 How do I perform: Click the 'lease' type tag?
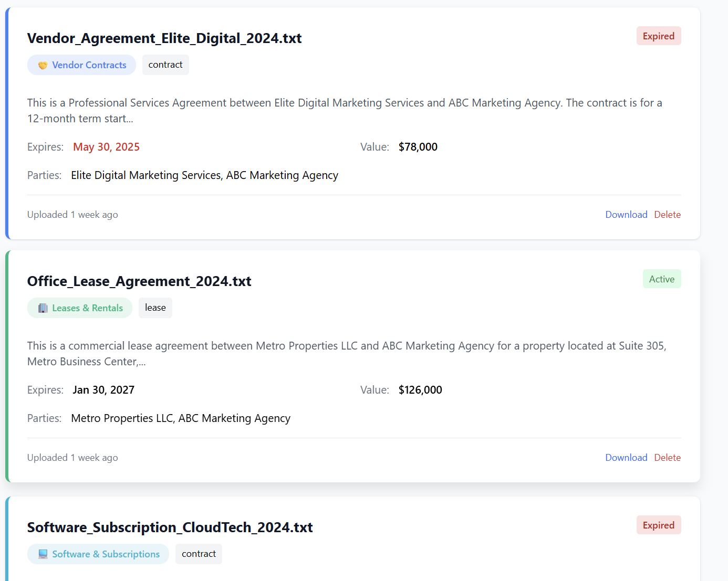tap(155, 308)
